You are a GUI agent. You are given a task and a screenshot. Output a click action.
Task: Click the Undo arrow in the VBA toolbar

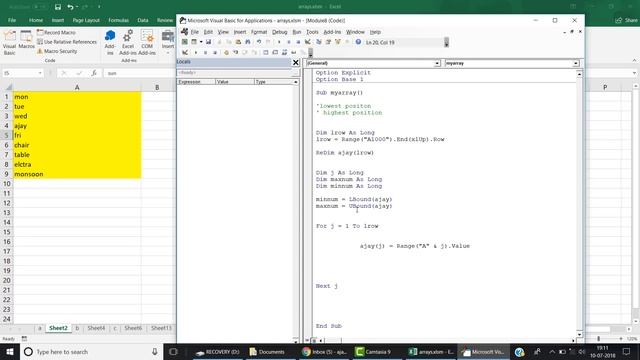click(258, 42)
